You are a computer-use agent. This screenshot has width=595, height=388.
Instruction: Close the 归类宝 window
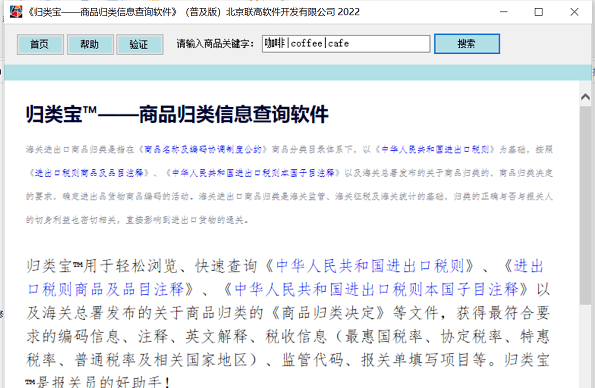click(x=574, y=12)
